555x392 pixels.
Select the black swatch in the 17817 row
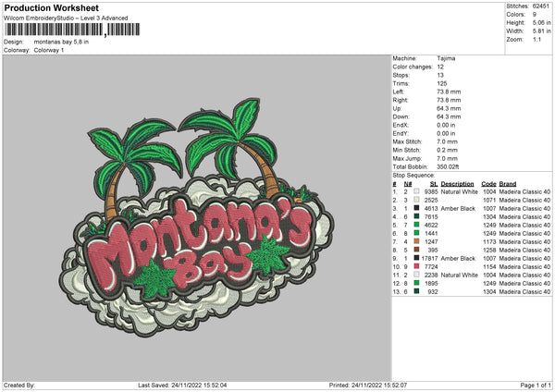click(x=416, y=258)
